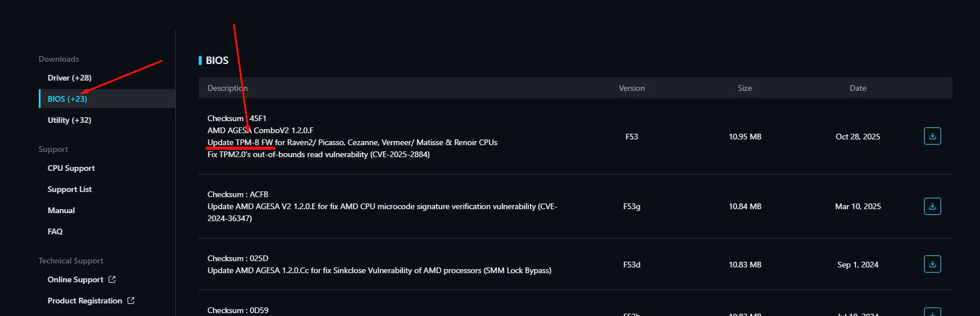The height and width of the screenshot is (316, 980).
Task: Download BIOS version F53d
Action: coord(932,264)
